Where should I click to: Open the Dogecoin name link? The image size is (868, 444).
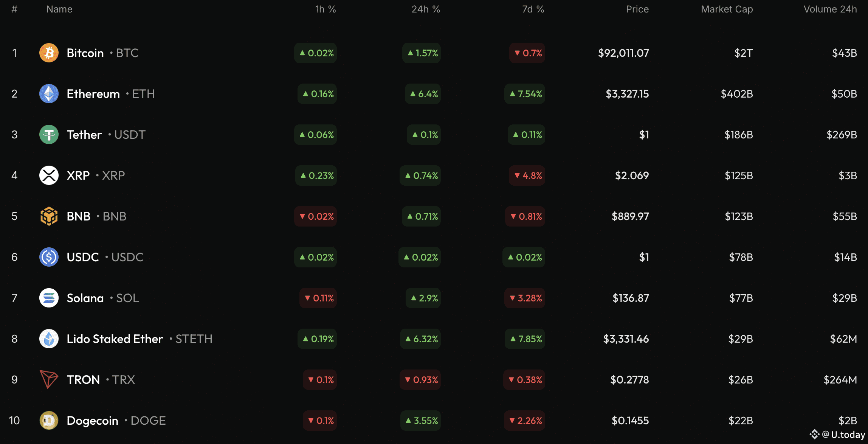coord(92,421)
